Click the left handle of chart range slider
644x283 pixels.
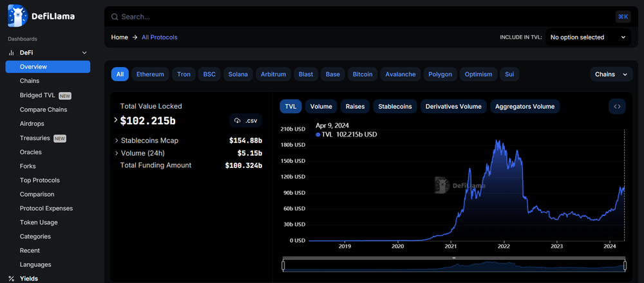click(283, 266)
